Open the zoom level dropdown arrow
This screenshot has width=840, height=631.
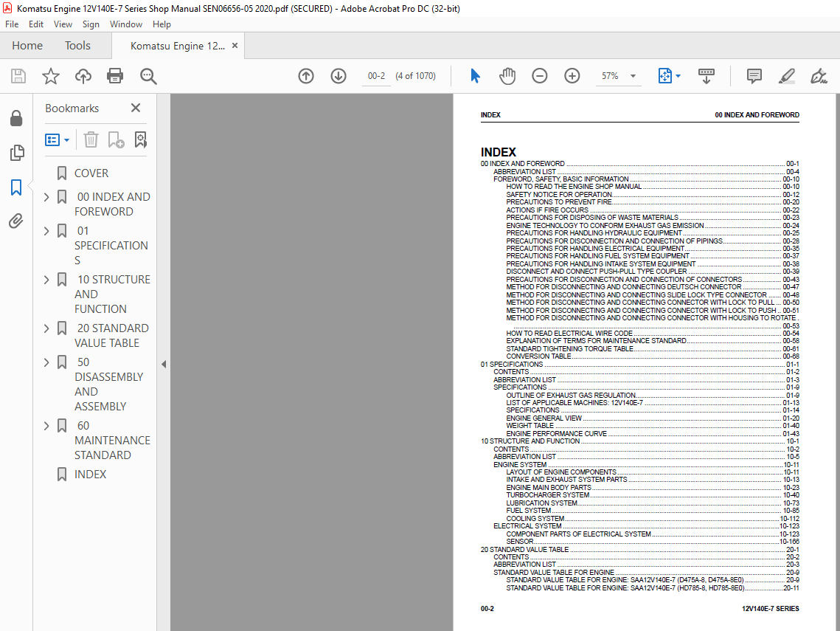point(634,76)
